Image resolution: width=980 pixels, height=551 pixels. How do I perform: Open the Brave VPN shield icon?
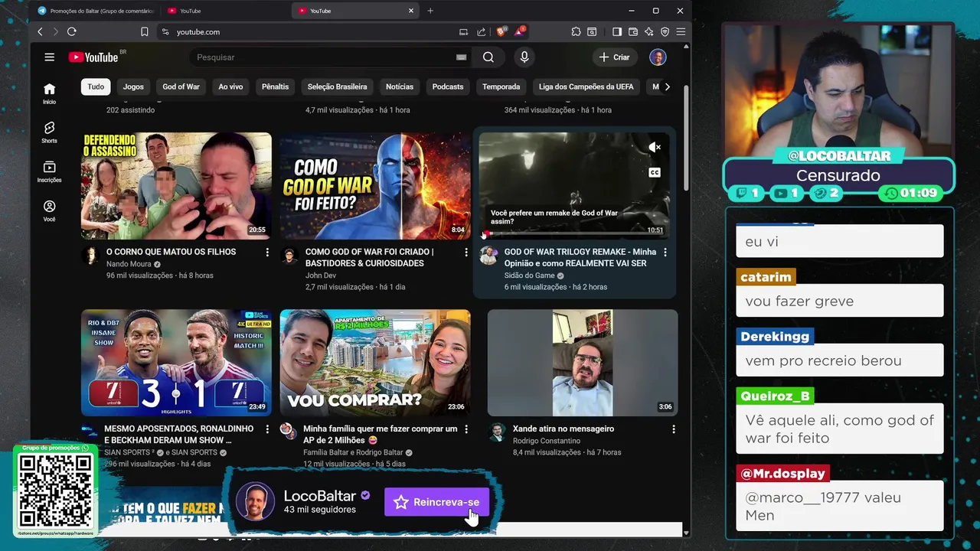[665, 31]
